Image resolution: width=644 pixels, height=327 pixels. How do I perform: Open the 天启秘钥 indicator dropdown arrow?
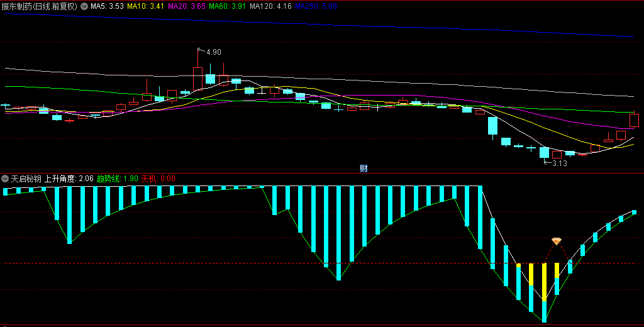click(5, 179)
